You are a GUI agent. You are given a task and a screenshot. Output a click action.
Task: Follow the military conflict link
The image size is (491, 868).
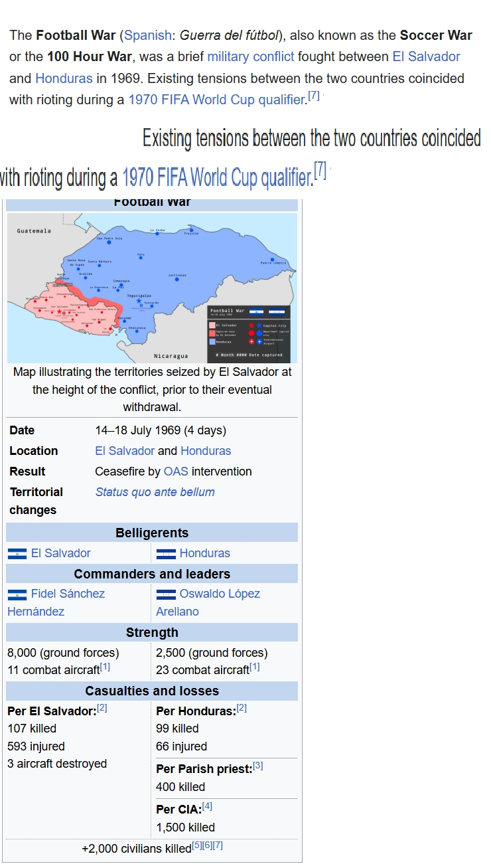251,57
